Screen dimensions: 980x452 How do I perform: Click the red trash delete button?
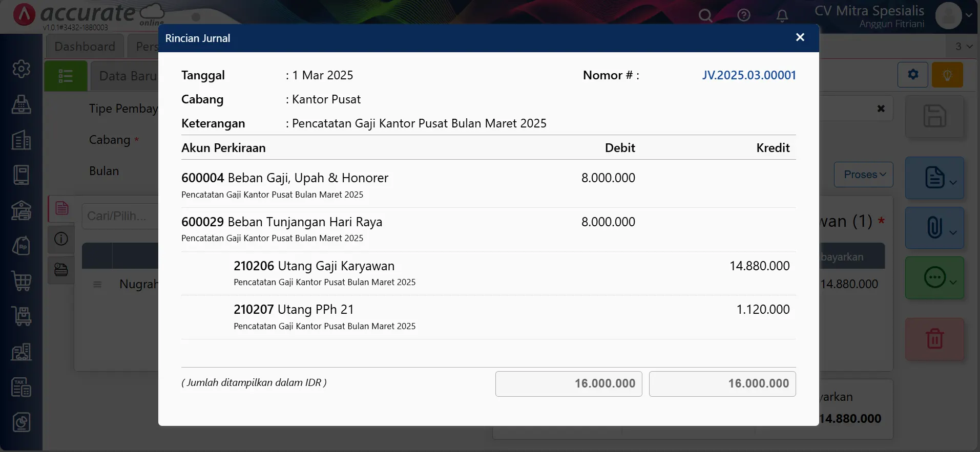pos(935,339)
